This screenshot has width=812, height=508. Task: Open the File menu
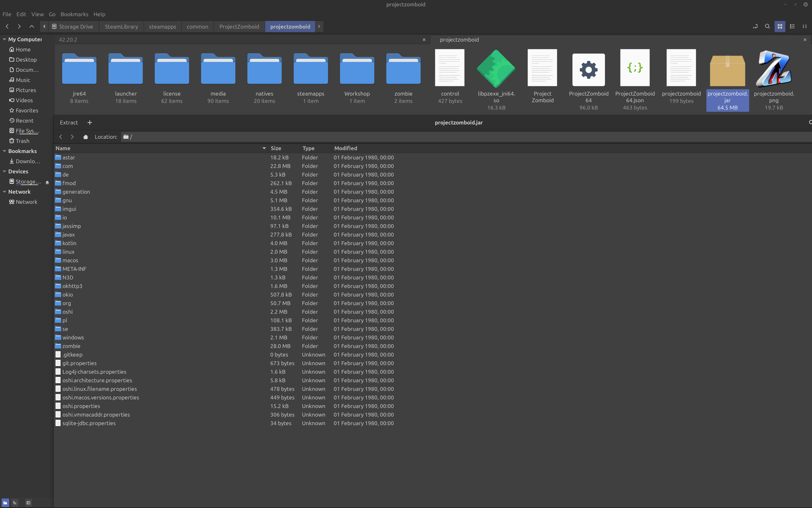7,14
